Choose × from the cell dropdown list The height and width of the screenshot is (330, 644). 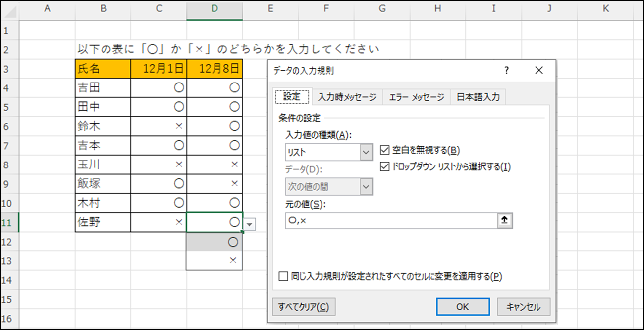pos(215,260)
